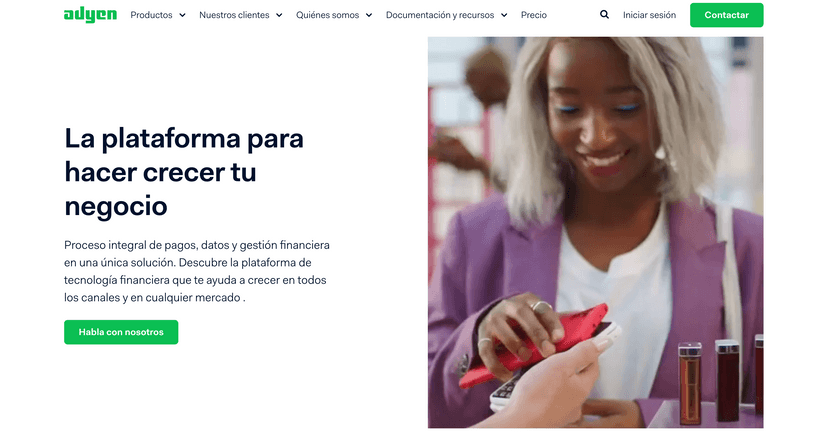830x433 pixels.
Task: Go to the Precio page
Action: tap(534, 15)
